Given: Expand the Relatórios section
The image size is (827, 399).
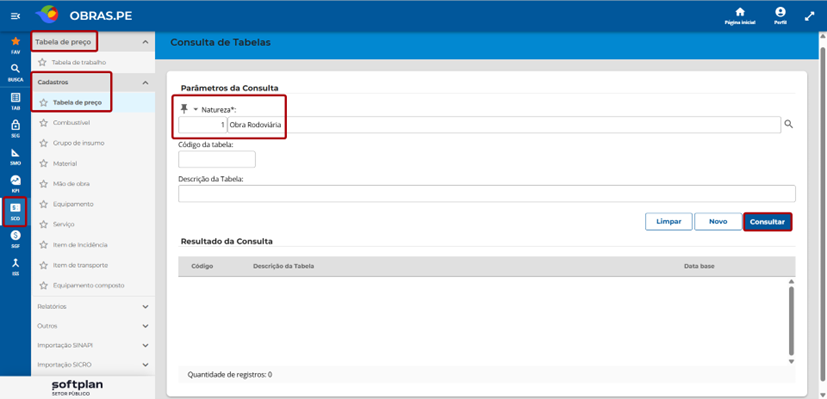Looking at the screenshot, I should pyautogui.click(x=93, y=306).
